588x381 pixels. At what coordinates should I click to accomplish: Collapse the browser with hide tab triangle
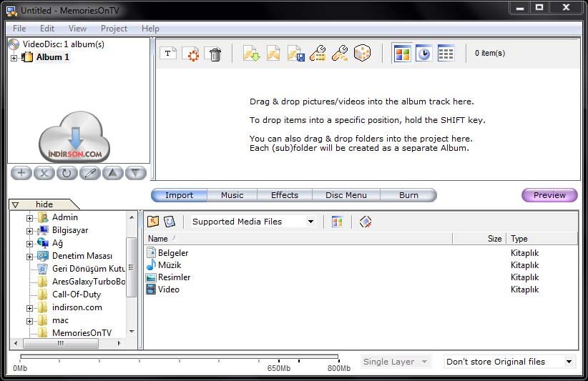pyautogui.click(x=15, y=205)
